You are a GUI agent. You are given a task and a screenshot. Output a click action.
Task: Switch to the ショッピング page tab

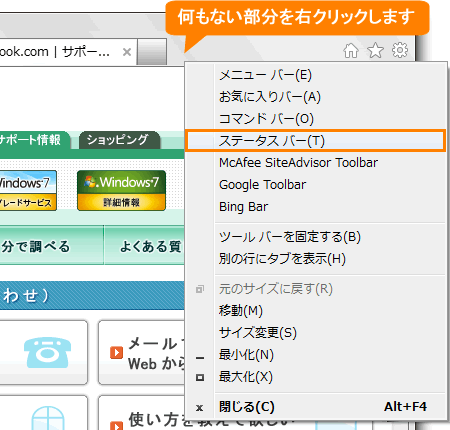click(x=119, y=140)
